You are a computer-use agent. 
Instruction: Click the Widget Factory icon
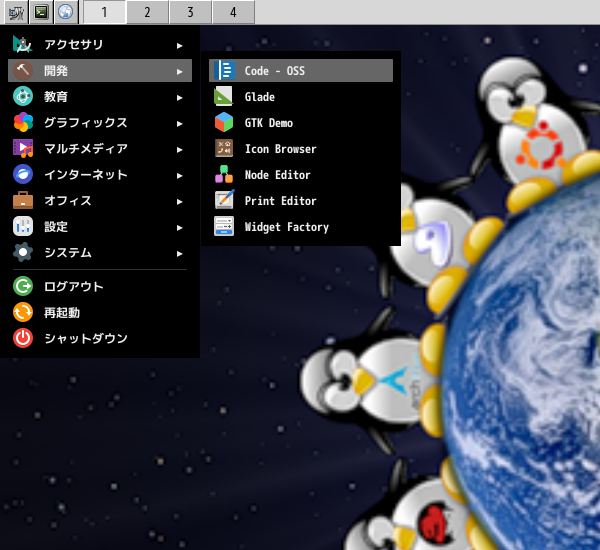(x=224, y=227)
